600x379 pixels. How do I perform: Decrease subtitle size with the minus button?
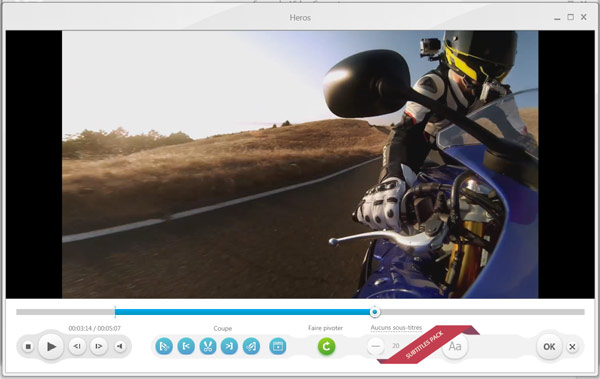click(376, 346)
